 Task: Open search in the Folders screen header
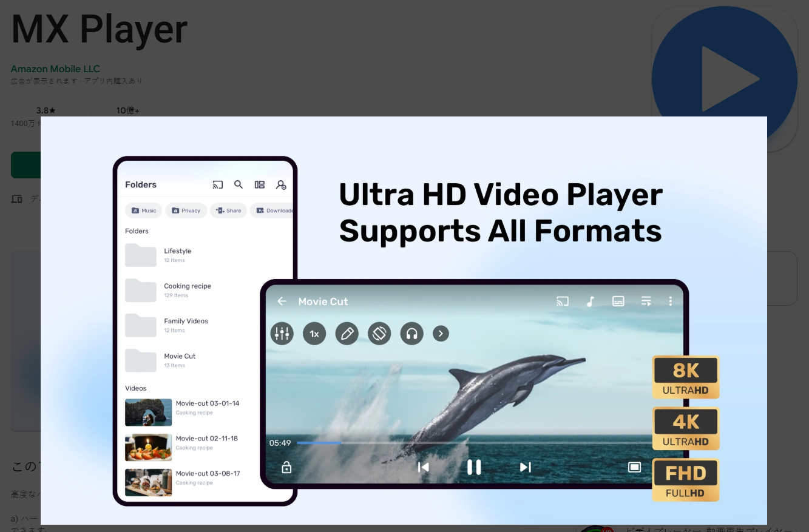239,185
